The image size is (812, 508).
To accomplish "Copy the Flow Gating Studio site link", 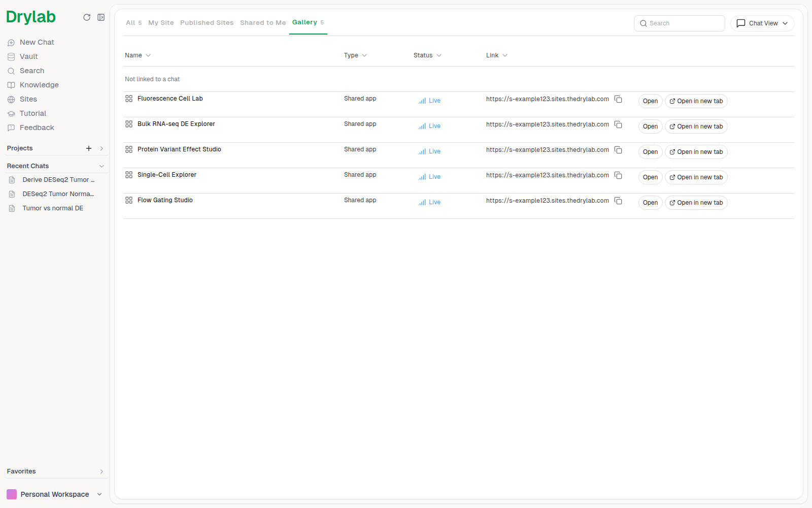I will (618, 201).
